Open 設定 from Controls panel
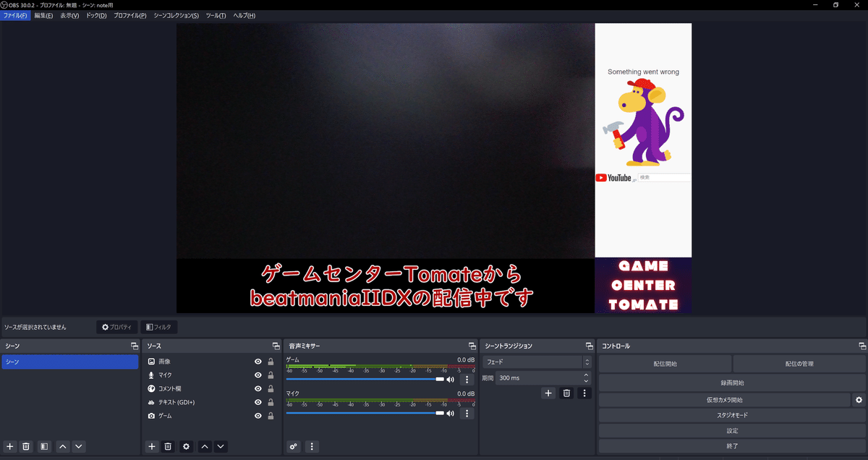 click(x=732, y=431)
